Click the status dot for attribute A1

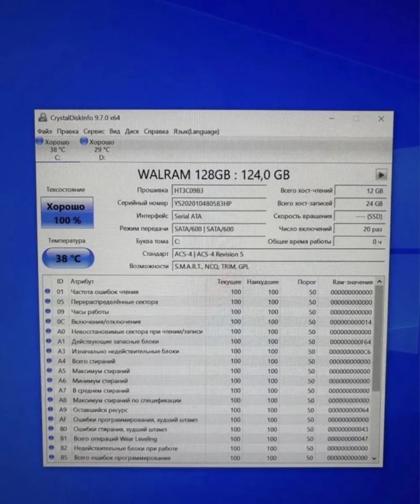tap(49, 341)
